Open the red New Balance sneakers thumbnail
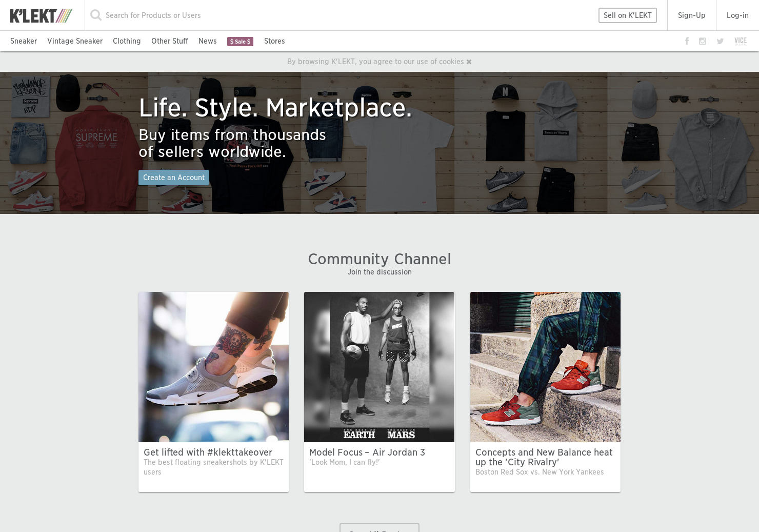Viewport: 759px width, 532px height. pos(545,367)
